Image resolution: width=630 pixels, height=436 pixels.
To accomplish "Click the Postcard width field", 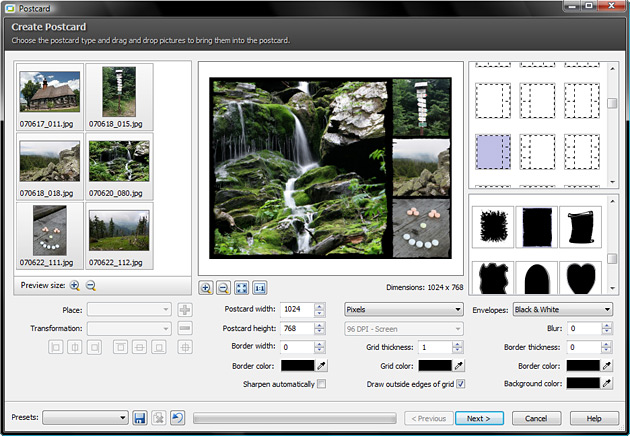I will [297, 309].
